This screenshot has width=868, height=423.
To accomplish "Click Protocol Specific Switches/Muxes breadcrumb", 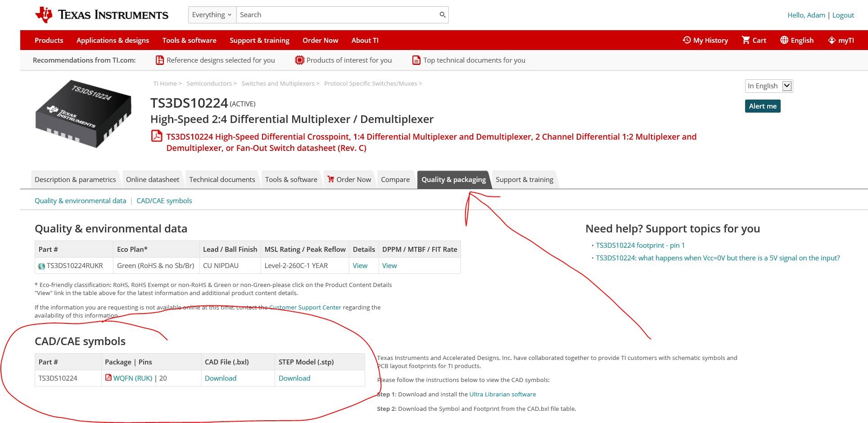I will [x=371, y=83].
